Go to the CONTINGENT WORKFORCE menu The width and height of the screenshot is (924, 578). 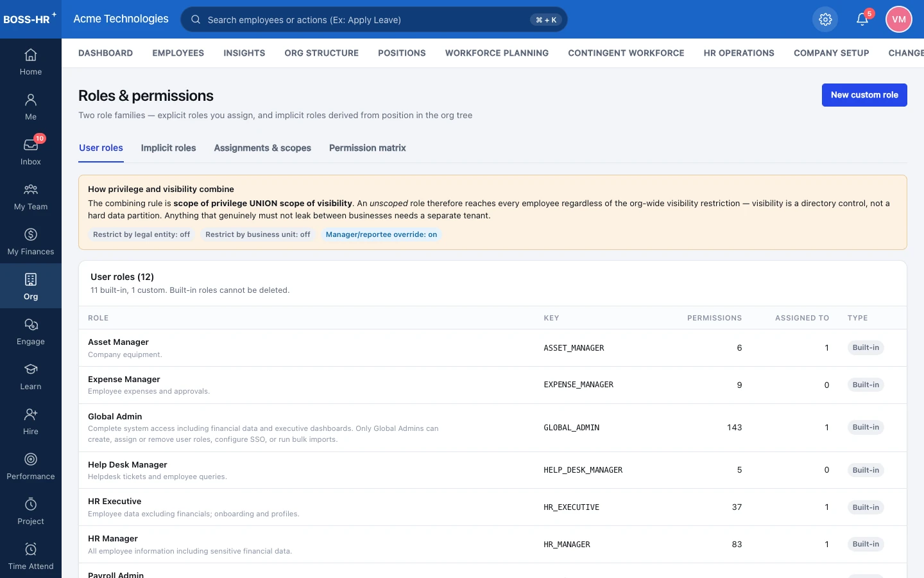[x=626, y=53]
